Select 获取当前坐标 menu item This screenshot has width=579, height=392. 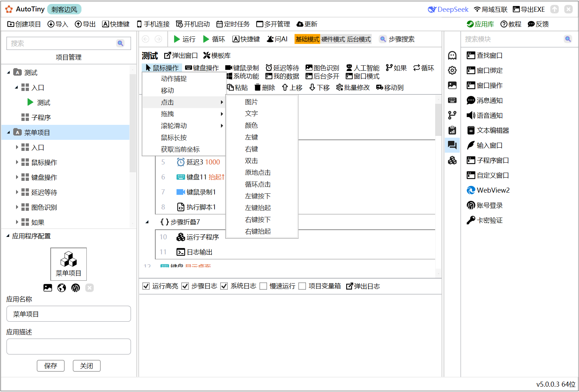point(184,149)
